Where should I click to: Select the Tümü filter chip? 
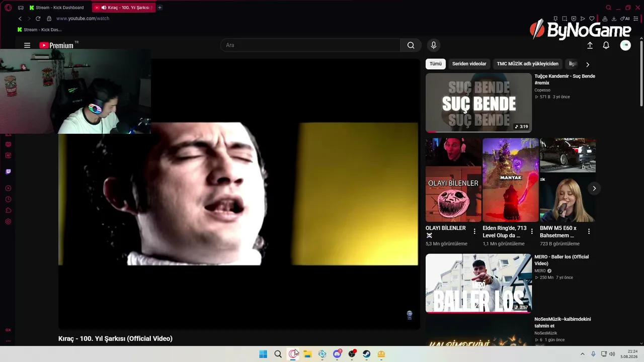click(x=436, y=64)
